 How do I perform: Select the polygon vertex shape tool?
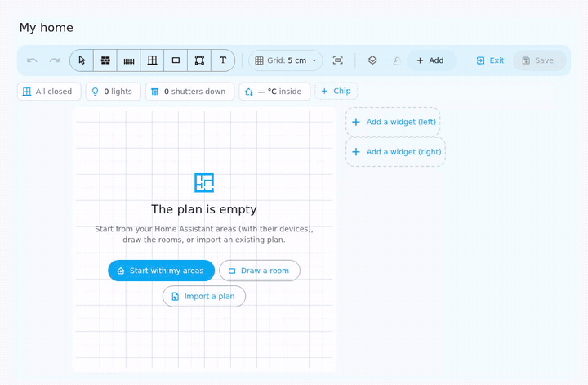click(x=199, y=60)
